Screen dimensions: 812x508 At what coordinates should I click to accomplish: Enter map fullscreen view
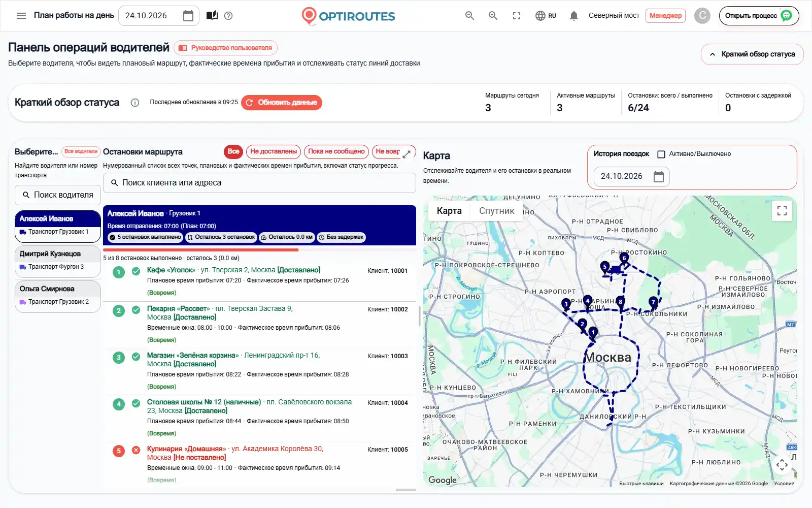(782, 210)
